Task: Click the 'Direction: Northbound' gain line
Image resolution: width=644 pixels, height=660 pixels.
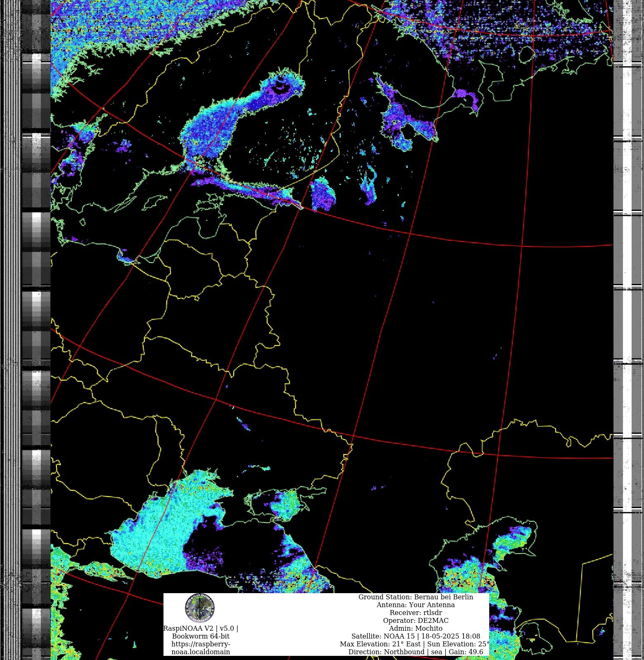Action: (x=416, y=652)
